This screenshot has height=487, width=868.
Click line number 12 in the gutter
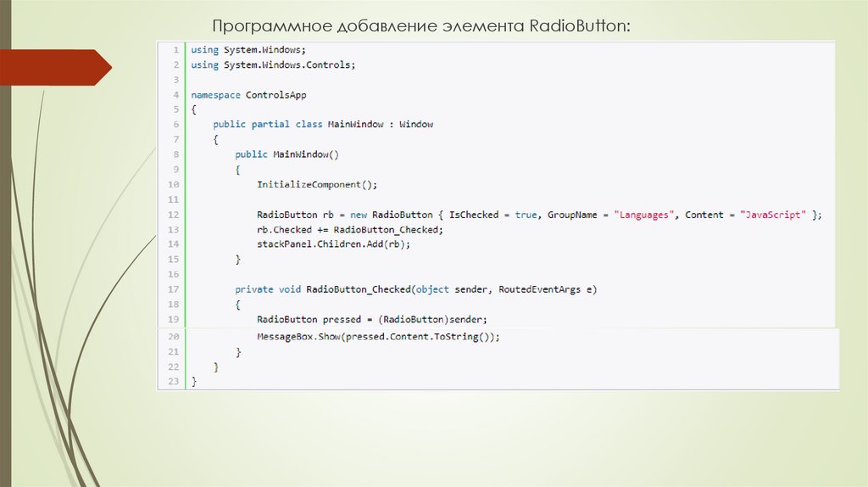coord(173,215)
